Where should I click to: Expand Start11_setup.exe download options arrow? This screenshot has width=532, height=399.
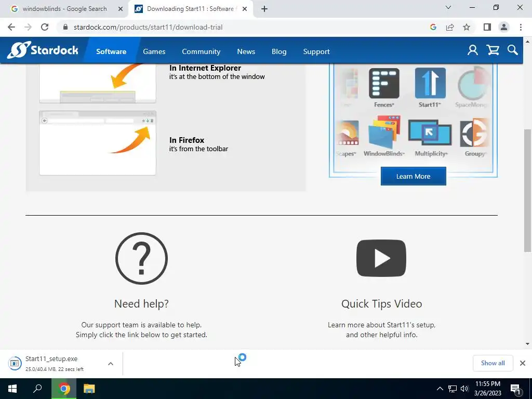110,364
